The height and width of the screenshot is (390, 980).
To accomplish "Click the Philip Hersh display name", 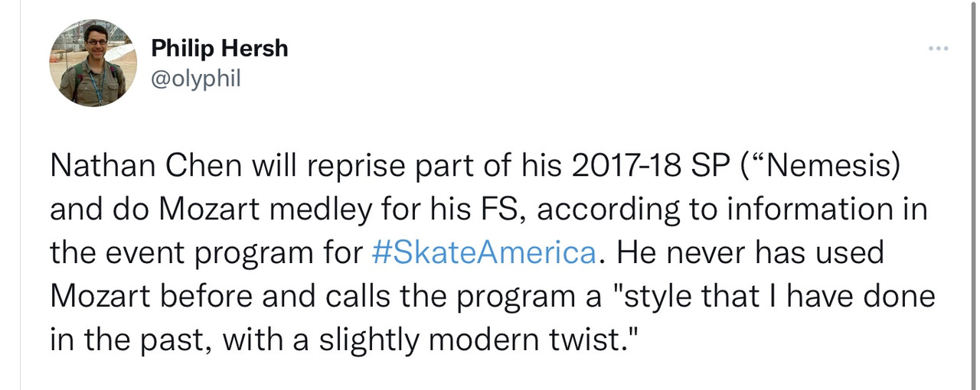I will (x=220, y=47).
